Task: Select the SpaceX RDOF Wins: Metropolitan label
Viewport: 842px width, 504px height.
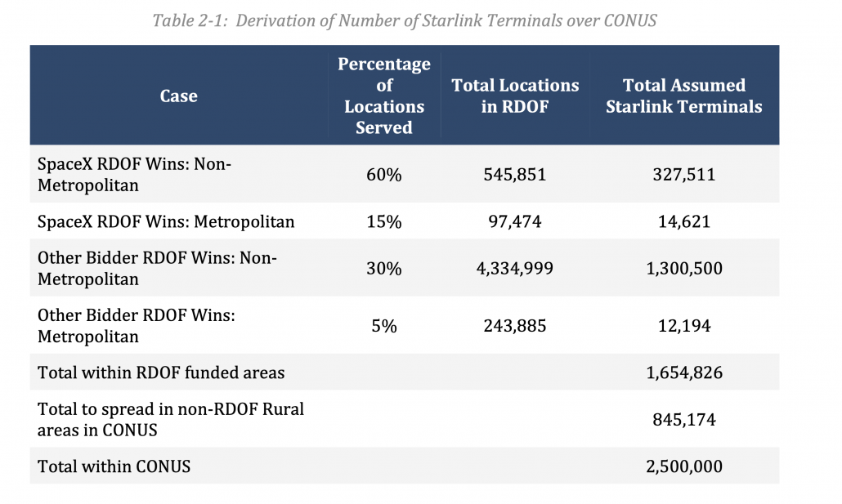Action: (166, 221)
